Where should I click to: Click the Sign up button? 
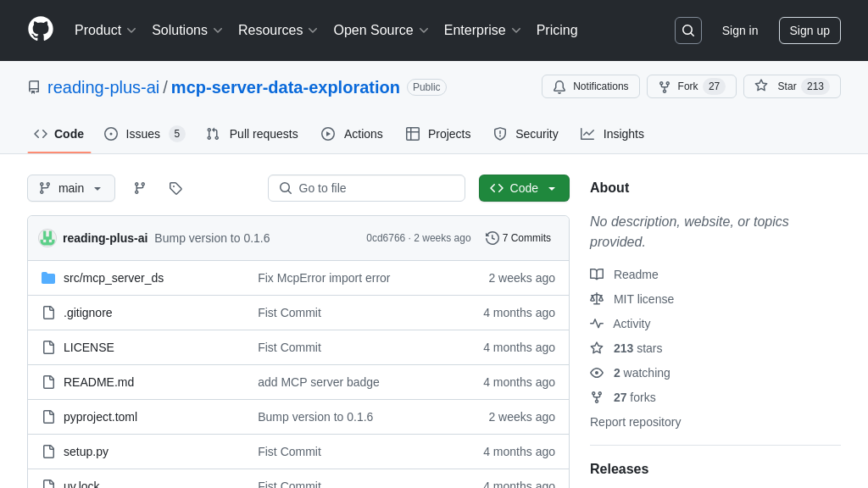tap(810, 30)
